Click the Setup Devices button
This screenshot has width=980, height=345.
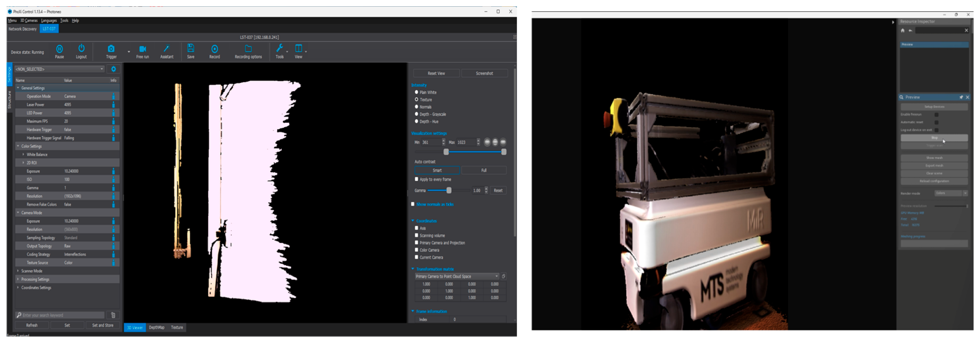click(934, 107)
